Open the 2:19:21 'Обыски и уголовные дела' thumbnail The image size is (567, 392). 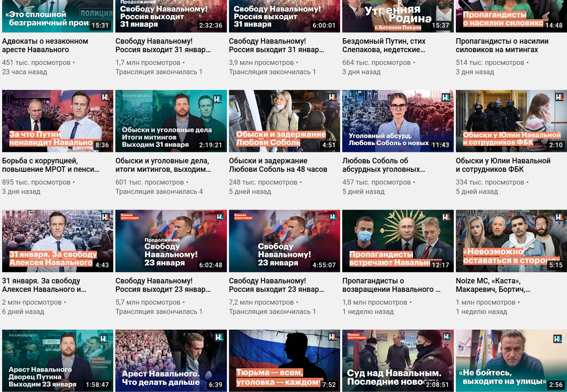171,121
